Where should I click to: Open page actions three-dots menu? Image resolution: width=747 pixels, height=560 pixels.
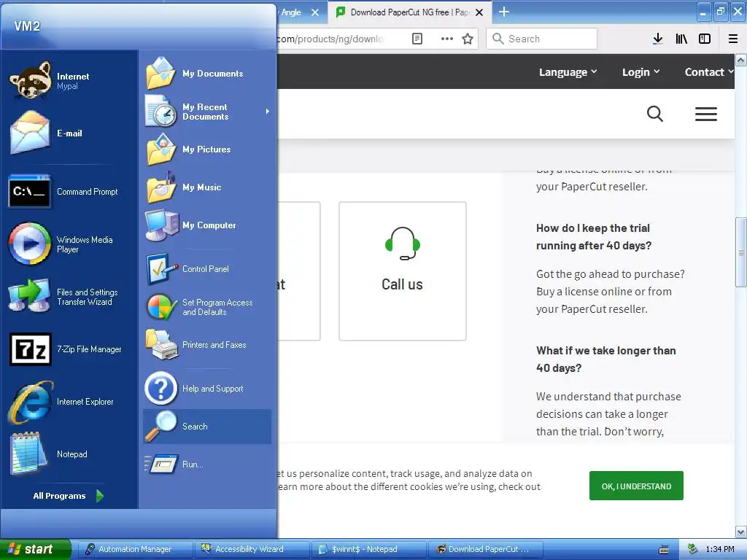pos(447,39)
